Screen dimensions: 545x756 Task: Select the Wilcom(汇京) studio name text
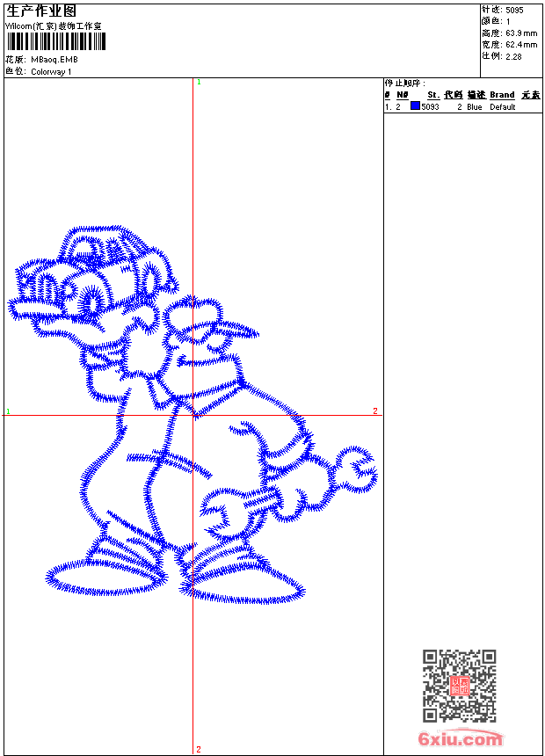[54, 26]
